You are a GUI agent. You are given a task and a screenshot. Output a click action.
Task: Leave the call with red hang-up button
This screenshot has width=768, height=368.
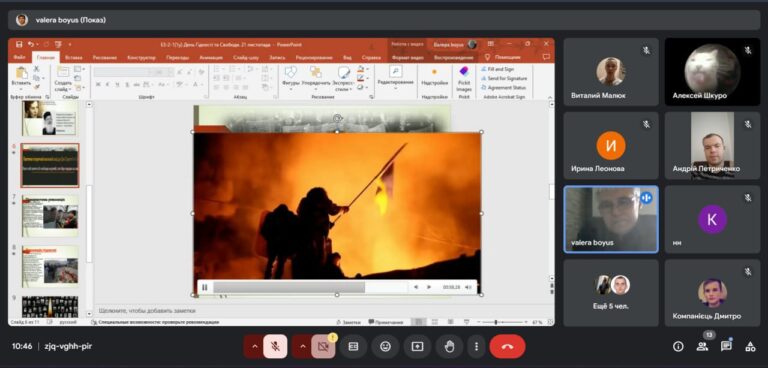pyautogui.click(x=507, y=346)
